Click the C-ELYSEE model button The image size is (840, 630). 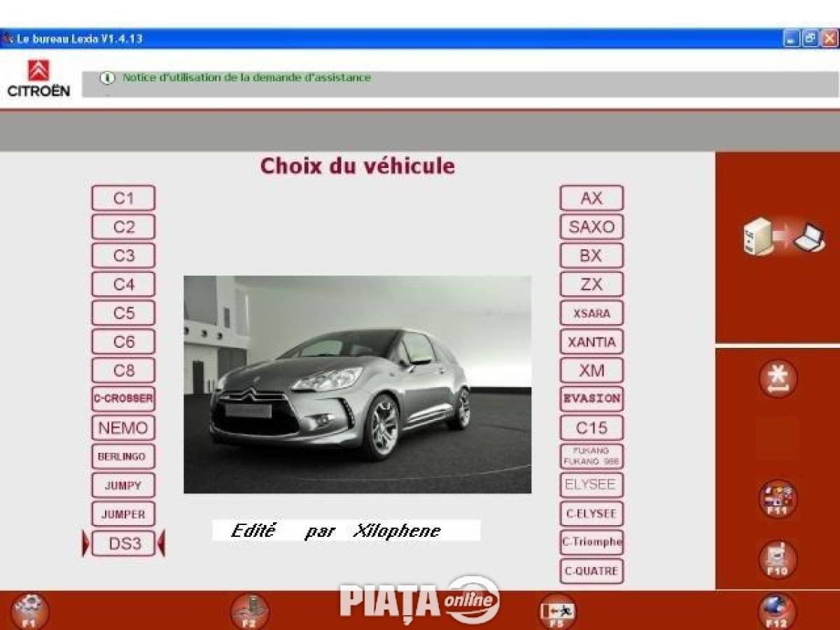(591, 514)
